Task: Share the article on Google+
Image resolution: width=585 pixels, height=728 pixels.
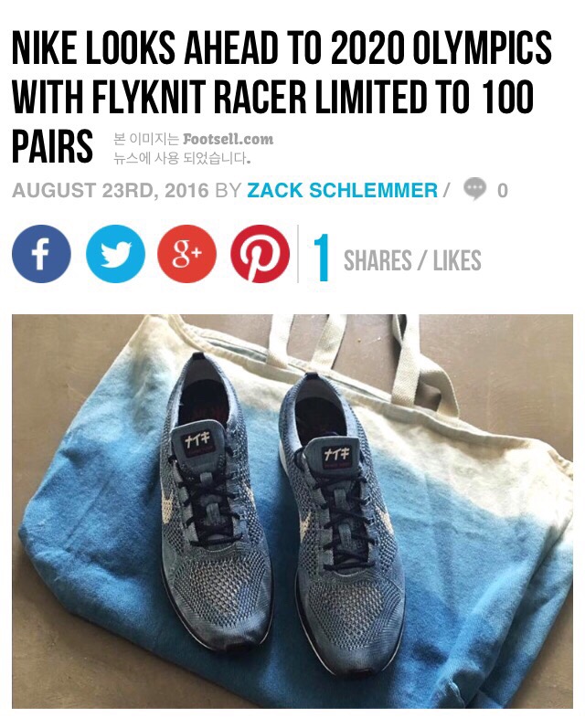Action: [x=186, y=254]
